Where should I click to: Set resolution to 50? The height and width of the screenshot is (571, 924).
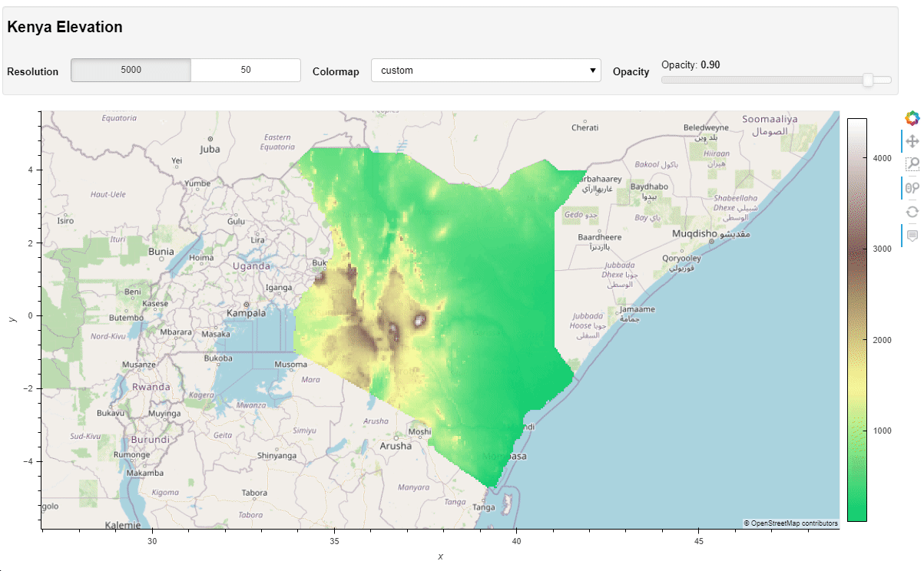pyautogui.click(x=245, y=70)
